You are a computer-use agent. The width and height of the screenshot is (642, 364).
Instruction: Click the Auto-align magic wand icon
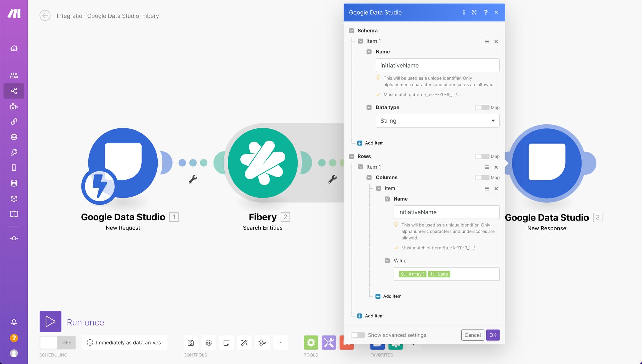point(244,343)
